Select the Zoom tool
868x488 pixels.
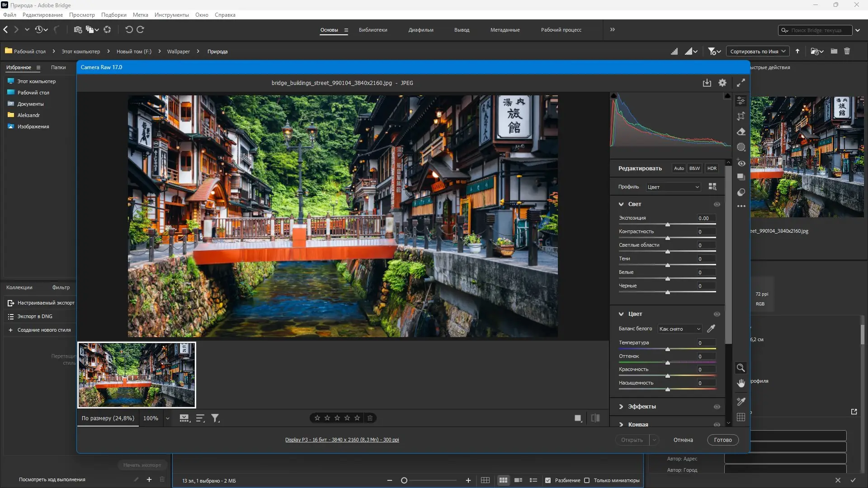741,368
